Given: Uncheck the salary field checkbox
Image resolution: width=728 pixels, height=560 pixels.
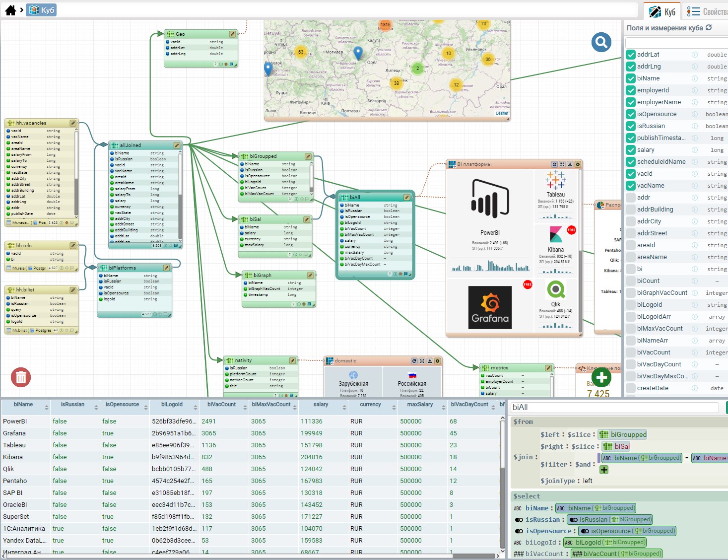Looking at the screenshot, I should [631, 150].
